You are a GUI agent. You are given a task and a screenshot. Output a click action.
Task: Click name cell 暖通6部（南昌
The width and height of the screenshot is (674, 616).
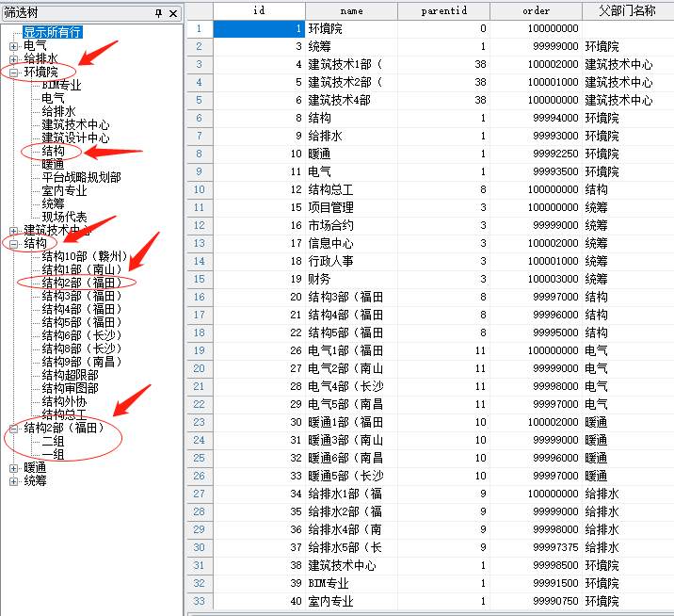click(352, 458)
